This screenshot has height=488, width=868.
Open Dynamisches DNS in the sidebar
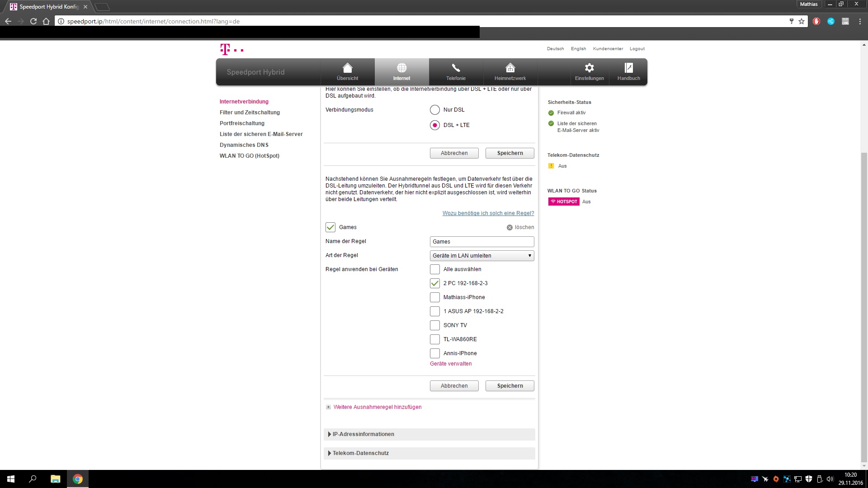pos(244,145)
